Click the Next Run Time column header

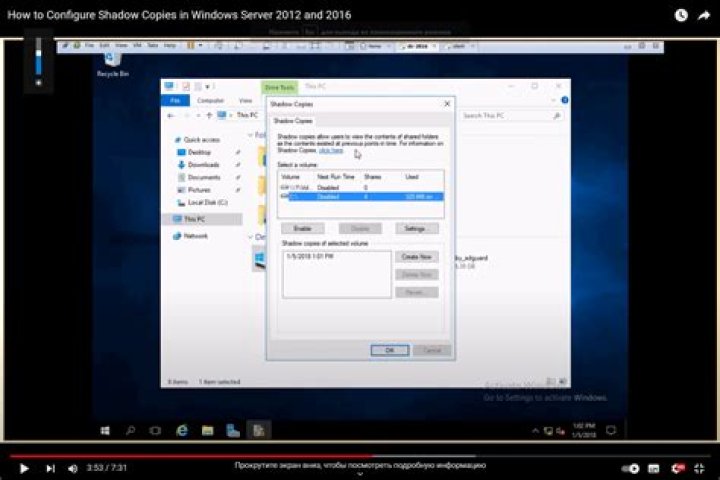point(336,176)
